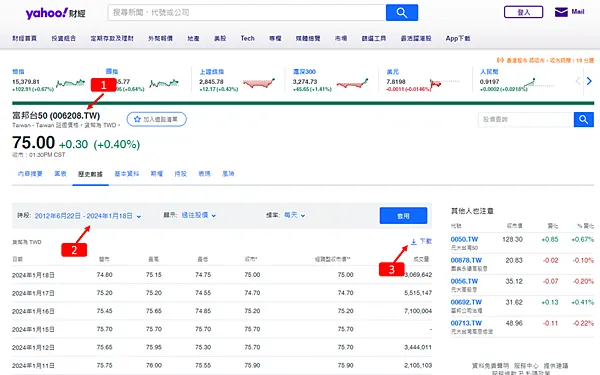Open the Tech navigation menu item
The image size is (600, 375).
pos(248,38)
